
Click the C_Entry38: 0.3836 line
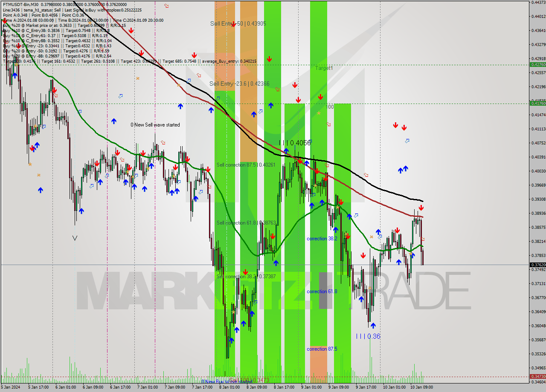[56, 30]
